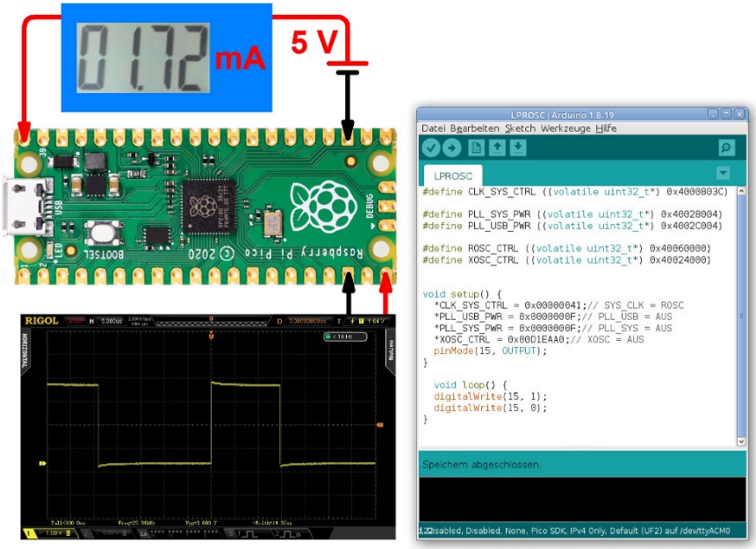756x549 pixels.
Task: Click the RIGOL logo on the oscilloscope
Action: [x=41, y=321]
